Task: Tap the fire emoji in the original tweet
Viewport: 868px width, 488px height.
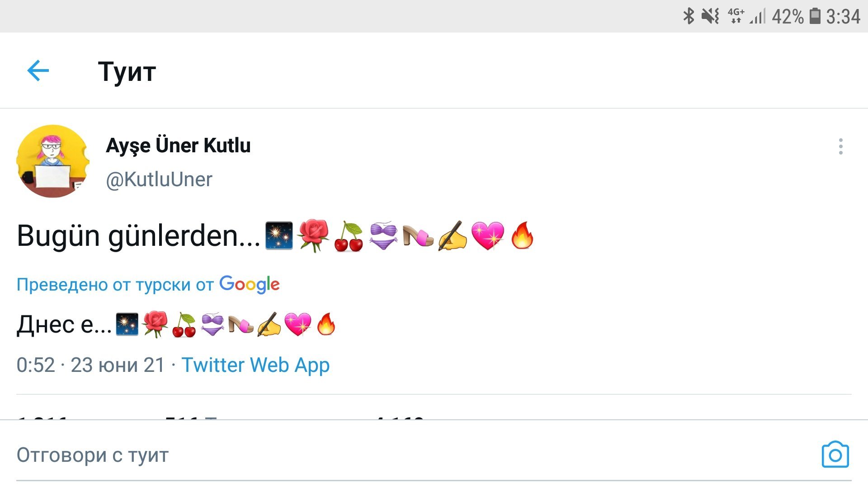Action: [x=522, y=236]
